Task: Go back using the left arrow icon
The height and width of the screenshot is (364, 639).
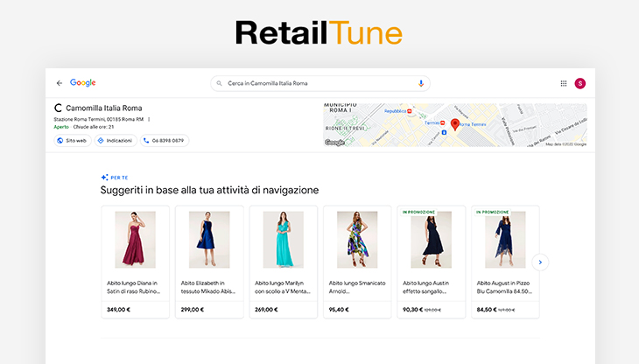Action: pos(60,83)
